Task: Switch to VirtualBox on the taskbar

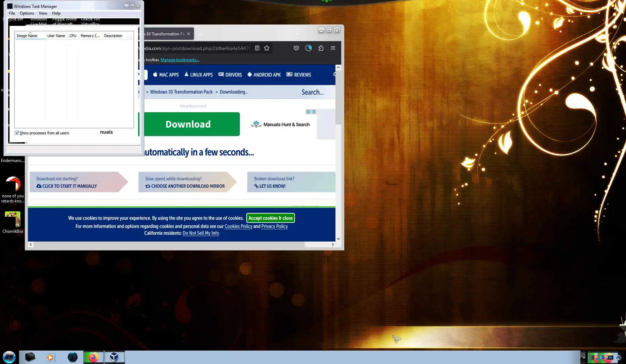Action: (114, 357)
